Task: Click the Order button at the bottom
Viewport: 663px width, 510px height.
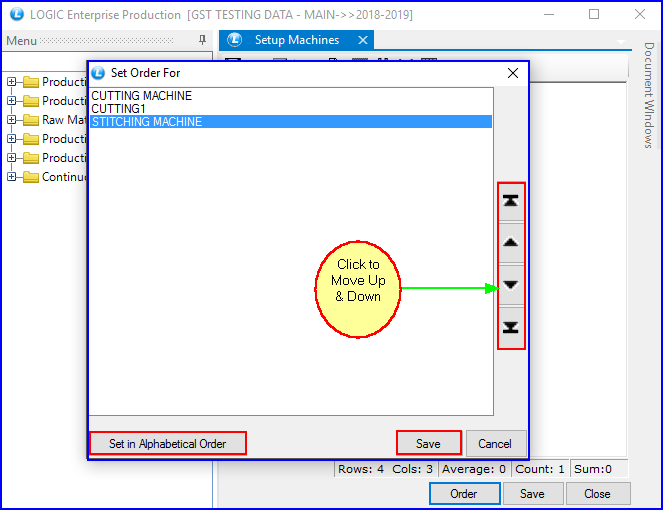Action: tap(464, 493)
